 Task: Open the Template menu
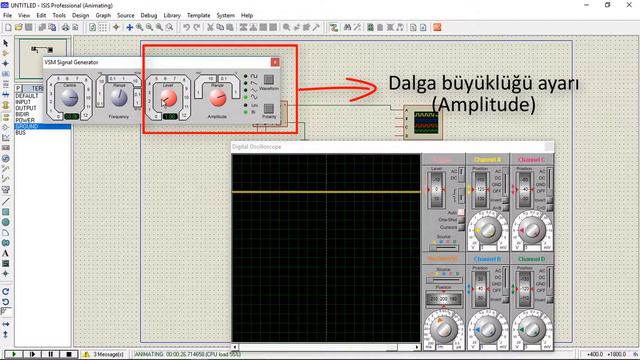click(198, 15)
